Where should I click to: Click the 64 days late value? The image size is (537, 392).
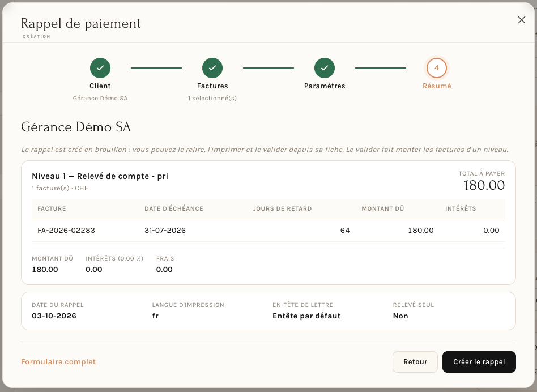pos(345,231)
